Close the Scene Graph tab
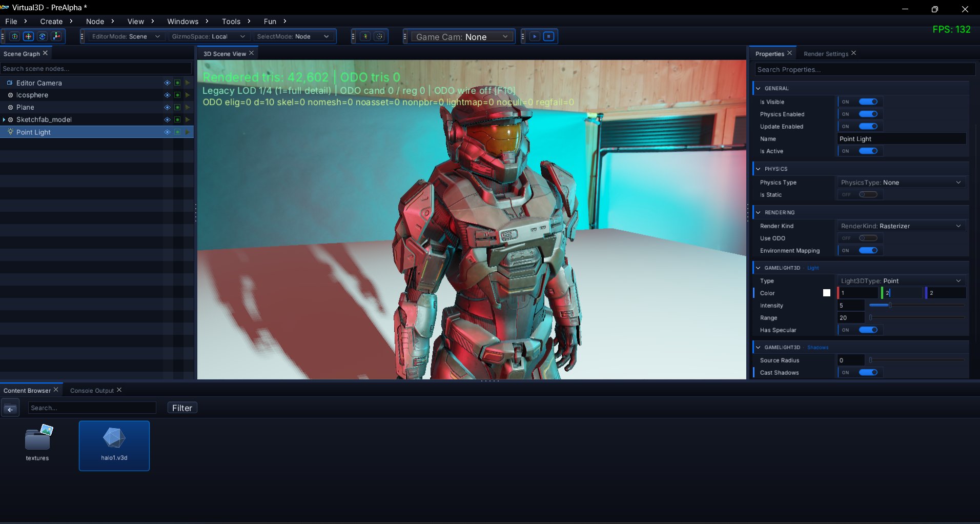 click(x=45, y=53)
